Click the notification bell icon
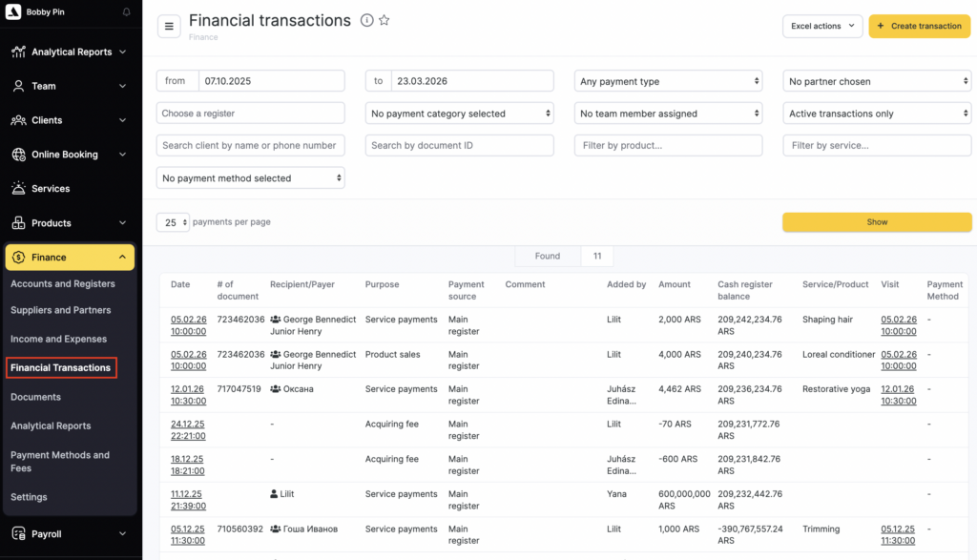The width and height of the screenshot is (977, 560). tap(127, 12)
